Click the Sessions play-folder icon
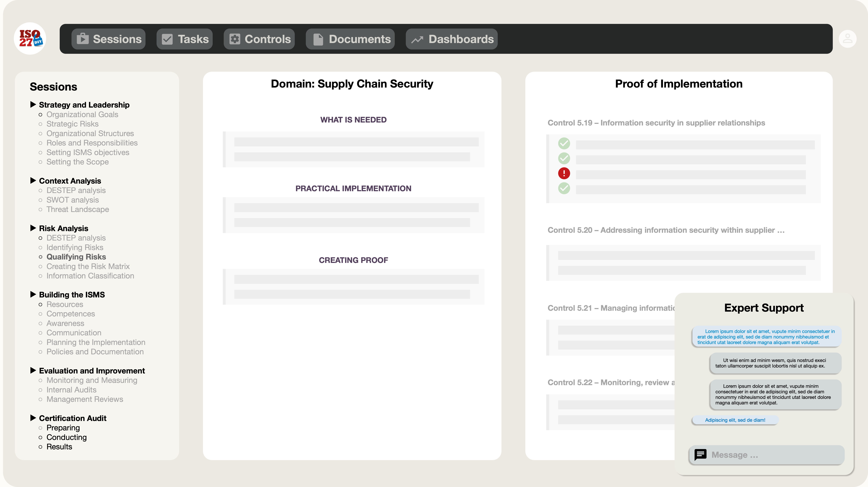868x487 pixels. pos(83,39)
